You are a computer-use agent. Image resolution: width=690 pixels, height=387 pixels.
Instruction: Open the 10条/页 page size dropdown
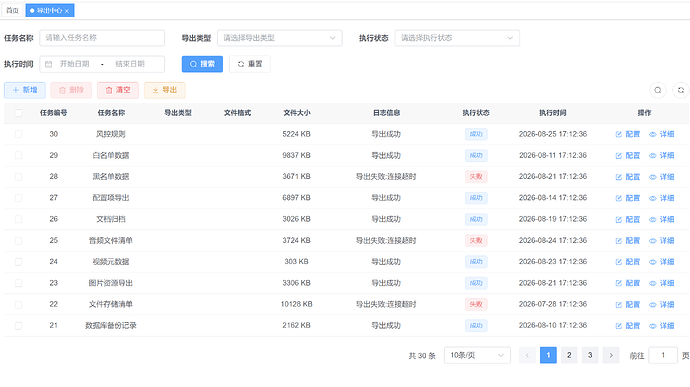[x=477, y=355]
